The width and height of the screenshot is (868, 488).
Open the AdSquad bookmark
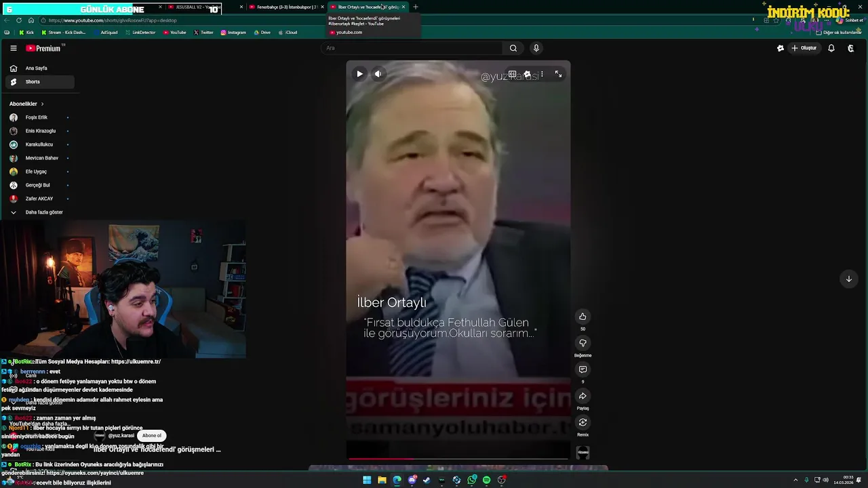click(x=107, y=33)
